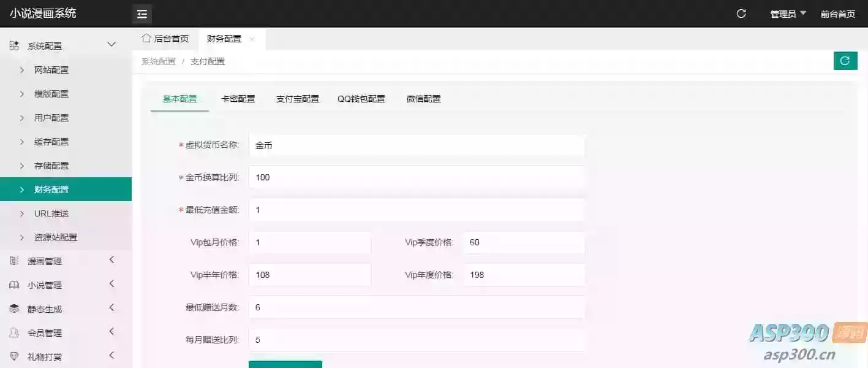
Task: Click the 漫画管理 icon in the sidebar
Action: [13, 260]
